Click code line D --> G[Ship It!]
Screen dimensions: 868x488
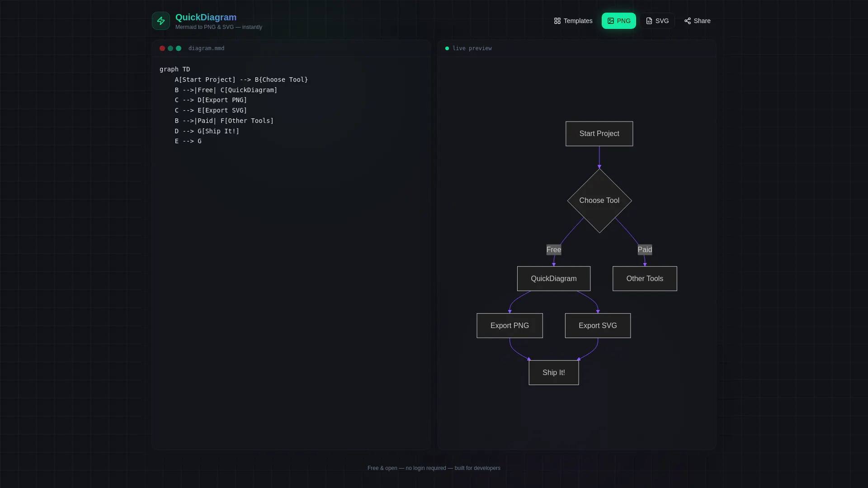coord(207,131)
